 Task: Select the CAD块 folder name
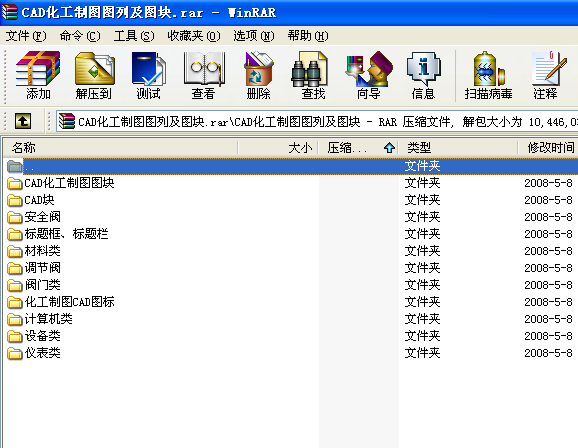pyautogui.click(x=39, y=200)
